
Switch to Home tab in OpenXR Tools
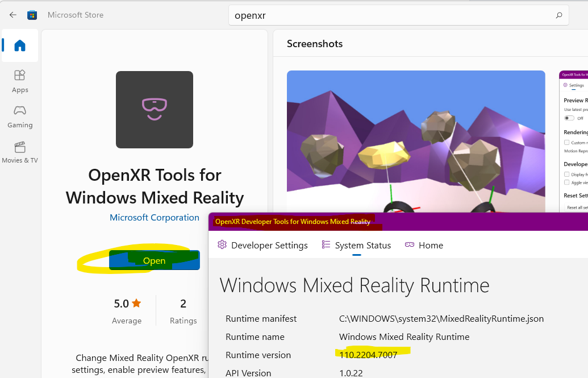pyautogui.click(x=424, y=245)
